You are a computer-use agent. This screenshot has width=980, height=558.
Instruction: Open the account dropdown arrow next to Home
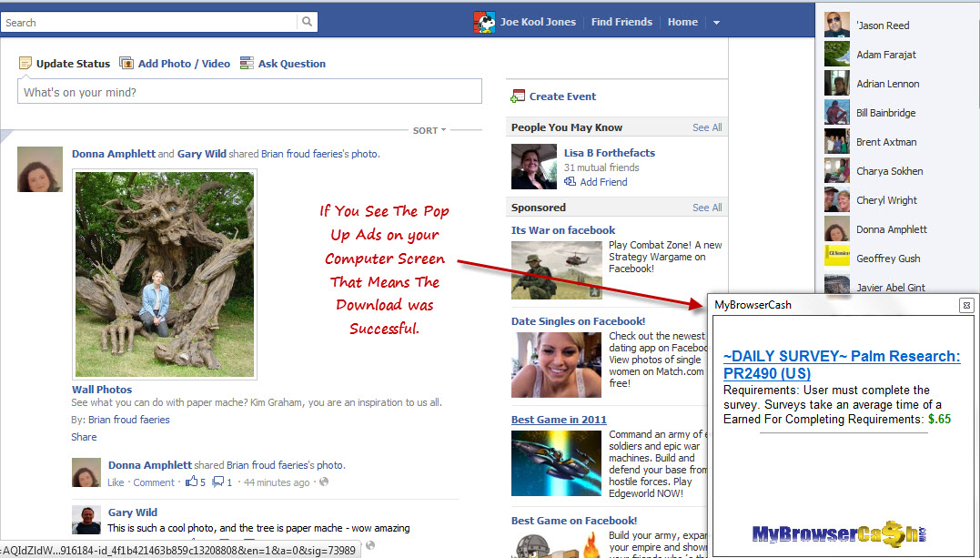716,23
